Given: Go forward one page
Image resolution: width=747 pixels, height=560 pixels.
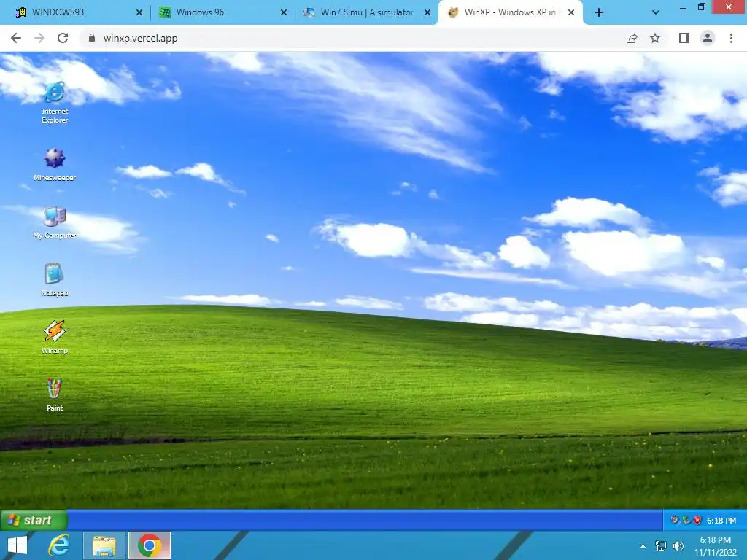Looking at the screenshot, I should [x=39, y=38].
